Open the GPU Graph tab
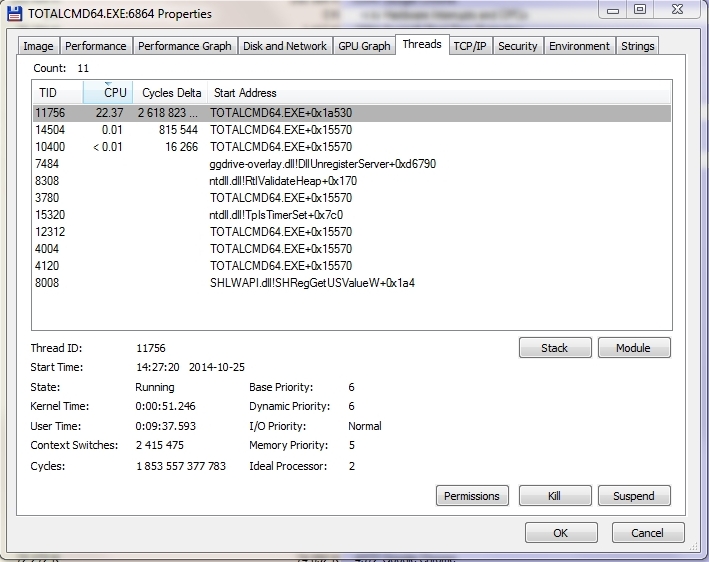 pos(364,46)
